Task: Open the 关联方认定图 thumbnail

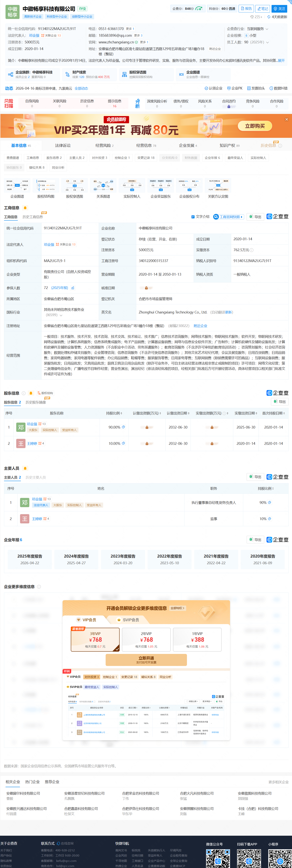Action: [218, 189]
